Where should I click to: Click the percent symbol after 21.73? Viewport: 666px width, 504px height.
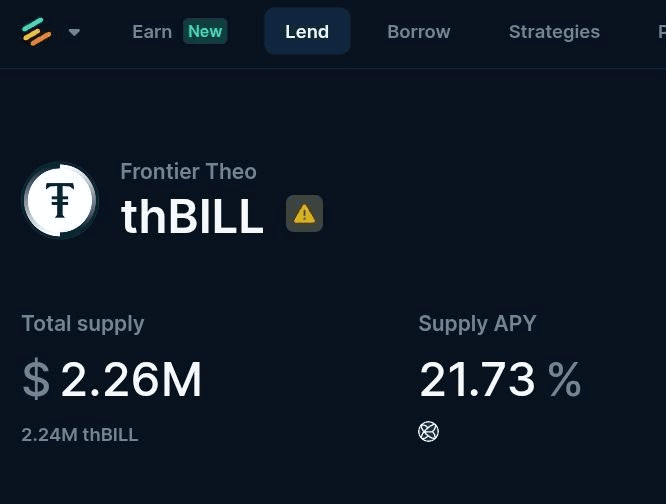point(564,380)
